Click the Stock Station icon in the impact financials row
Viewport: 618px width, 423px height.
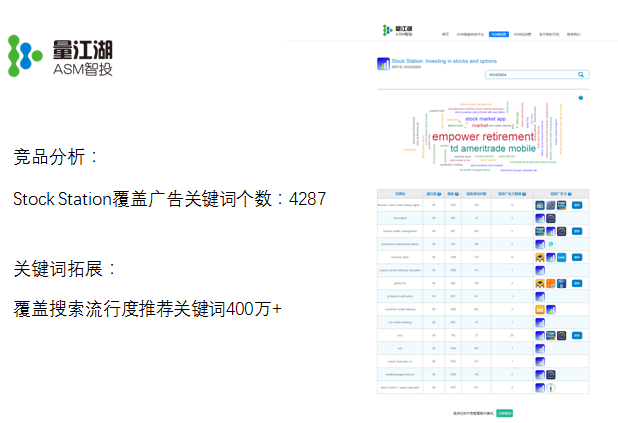(x=540, y=362)
